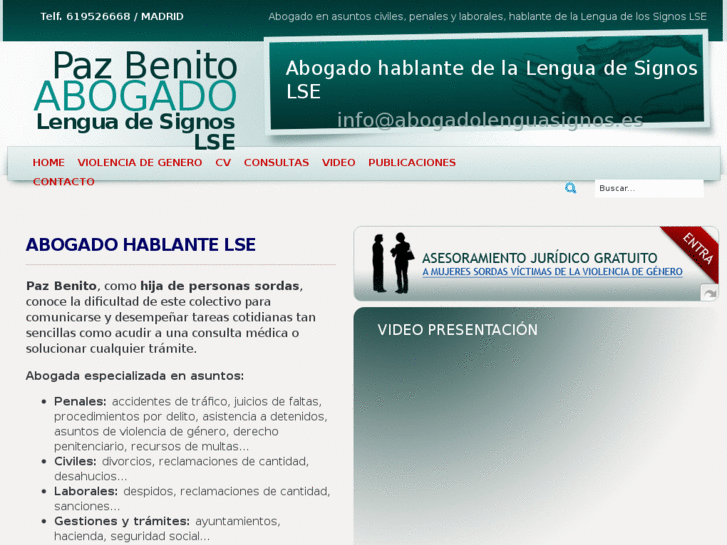Click the Abogado hablante de la Lengua de Signos banner
This screenshot has width=727, height=545.
click(x=487, y=83)
